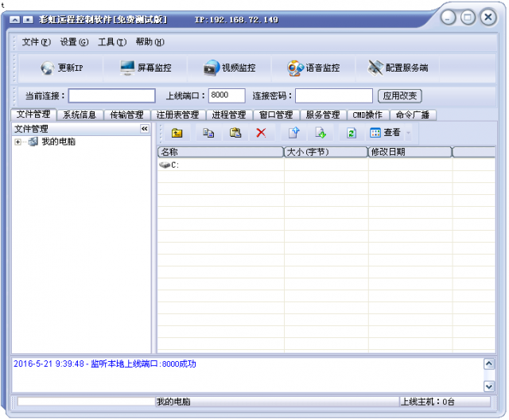Click the paste files icon
Image resolution: width=509 pixels, height=420 pixels.
point(235,133)
